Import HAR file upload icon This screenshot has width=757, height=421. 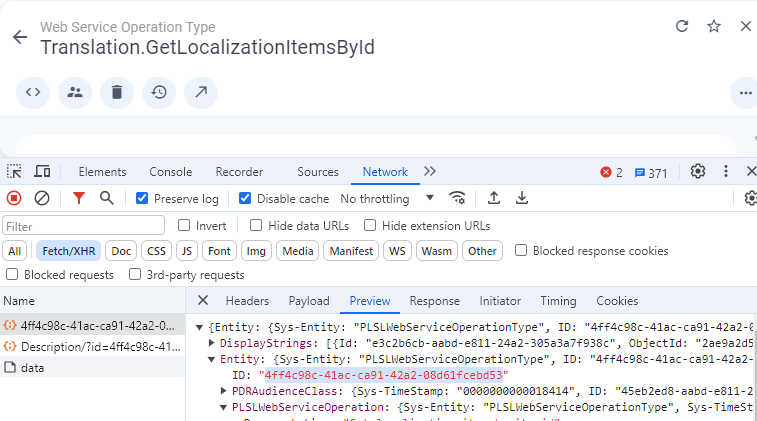[493, 198]
